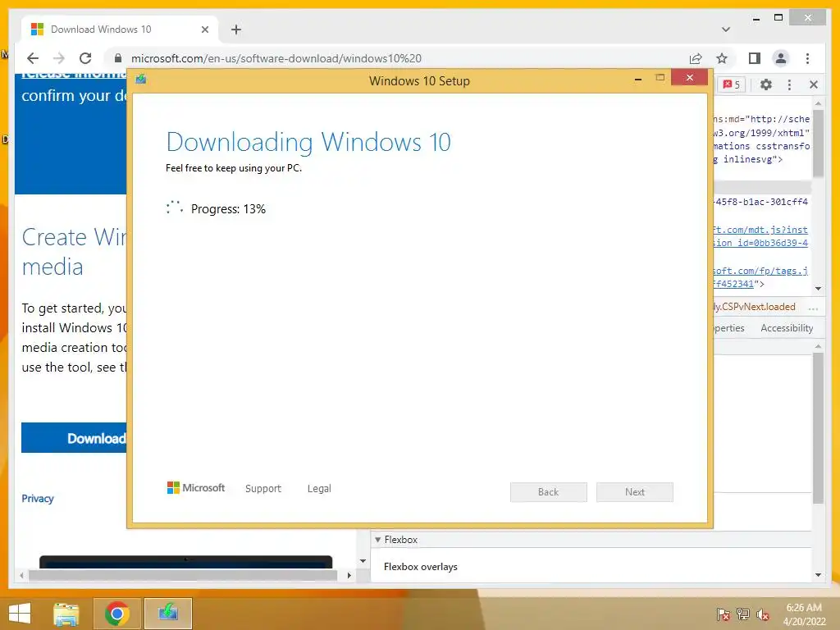
Task: Switch to Windows Setup taskbar icon
Action: click(x=168, y=614)
